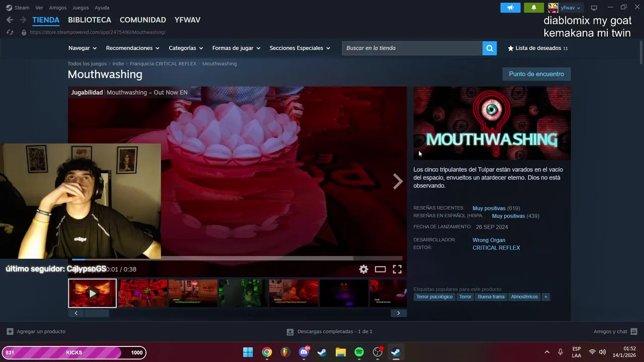Switch to the COMUNIDAD tab
Viewport: 644px width, 362px height.
[x=143, y=20]
